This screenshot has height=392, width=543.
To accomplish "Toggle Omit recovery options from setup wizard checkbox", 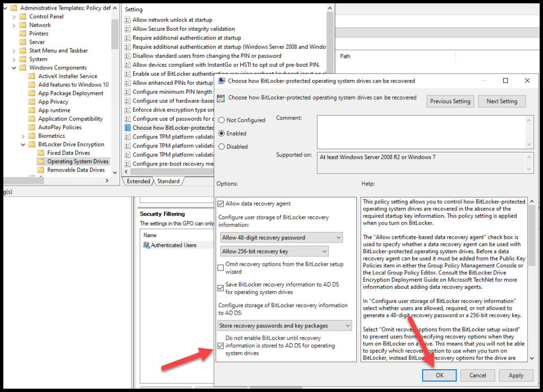I will (221, 268).
